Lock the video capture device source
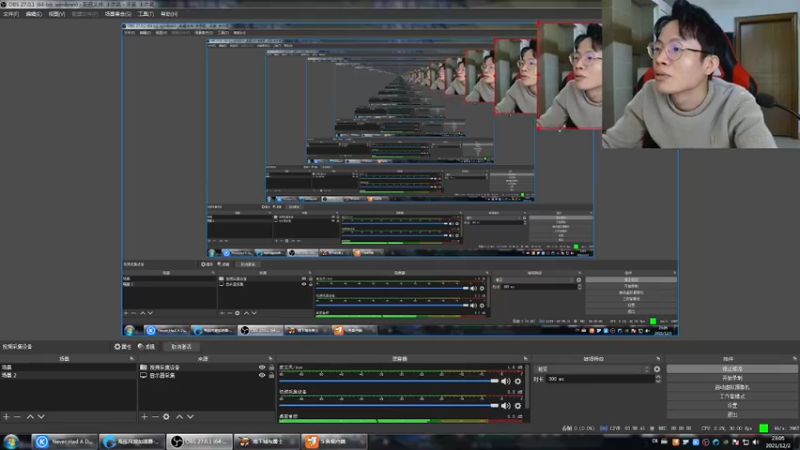800x450 pixels. pos(271,367)
